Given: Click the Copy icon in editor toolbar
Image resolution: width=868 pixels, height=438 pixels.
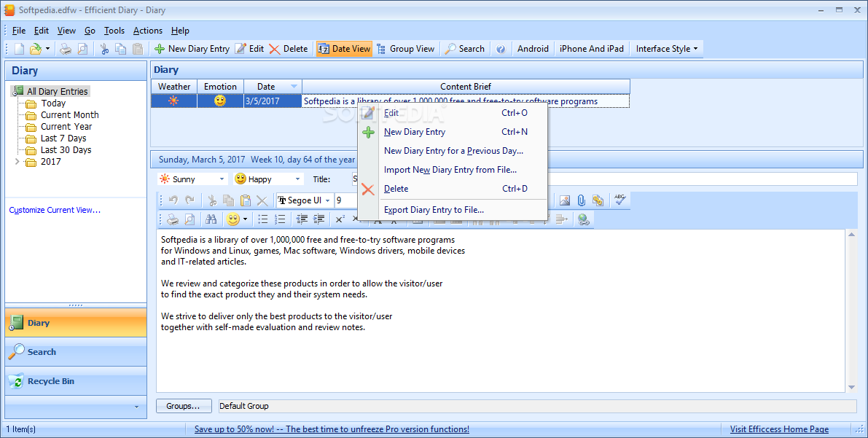Looking at the screenshot, I should click(x=228, y=200).
